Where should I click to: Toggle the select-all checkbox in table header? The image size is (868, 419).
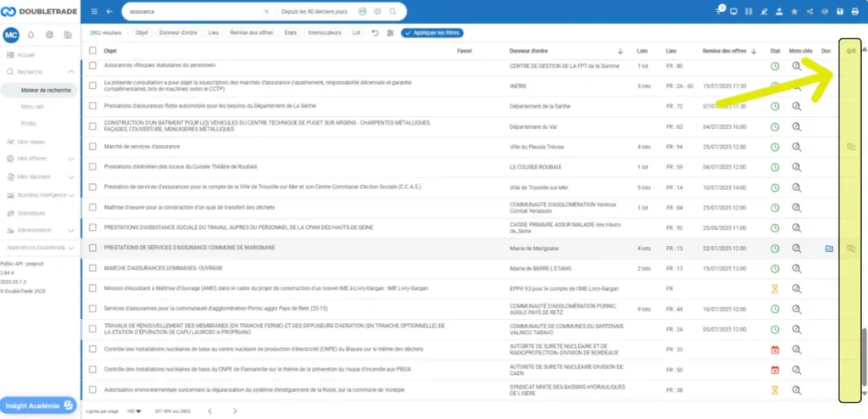pos(93,51)
